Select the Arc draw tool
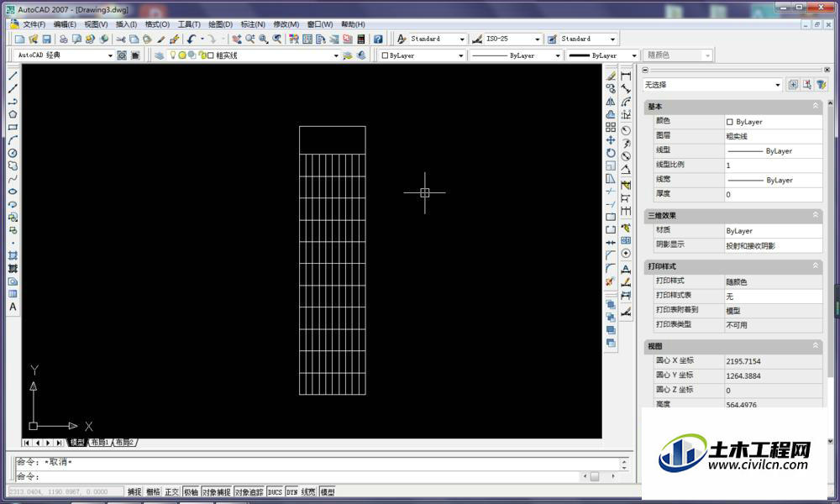 tap(13, 139)
